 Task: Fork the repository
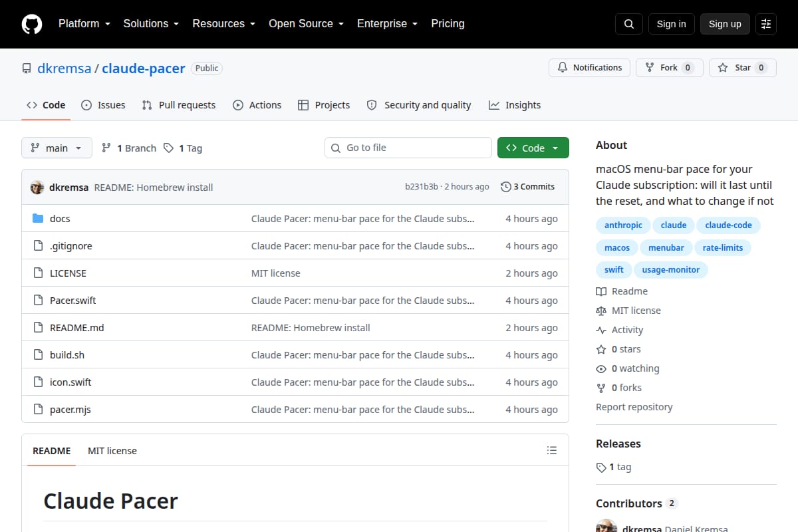coord(670,68)
